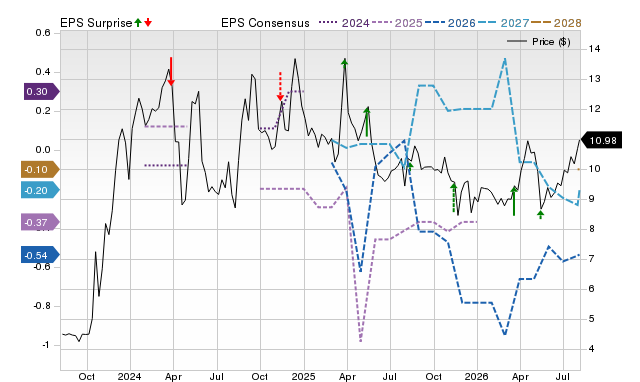Click the small green arrow near May 2026
Viewport: 640px width, 382px height.
[540, 214]
